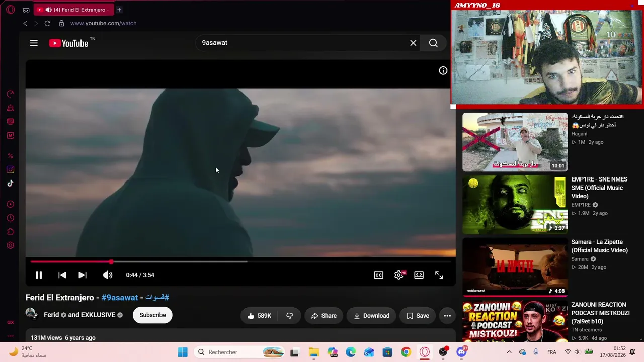The image size is (644, 362).
Task: Click the #9asawat hashtag link
Action: click(120, 298)
